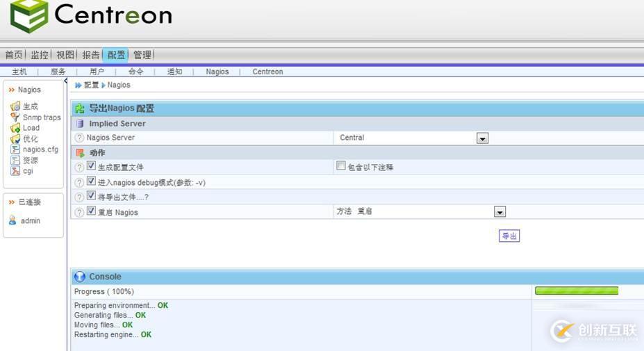Open the 视图 main menu
This screenshot has height=351, width=644.
click(x=65, y=55)
